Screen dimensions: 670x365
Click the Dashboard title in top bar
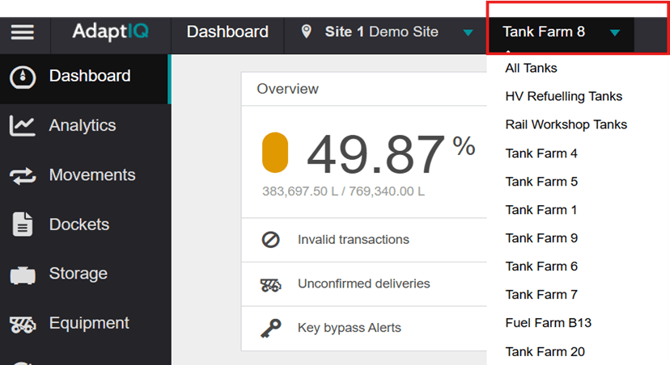click(x=227, y=32)
